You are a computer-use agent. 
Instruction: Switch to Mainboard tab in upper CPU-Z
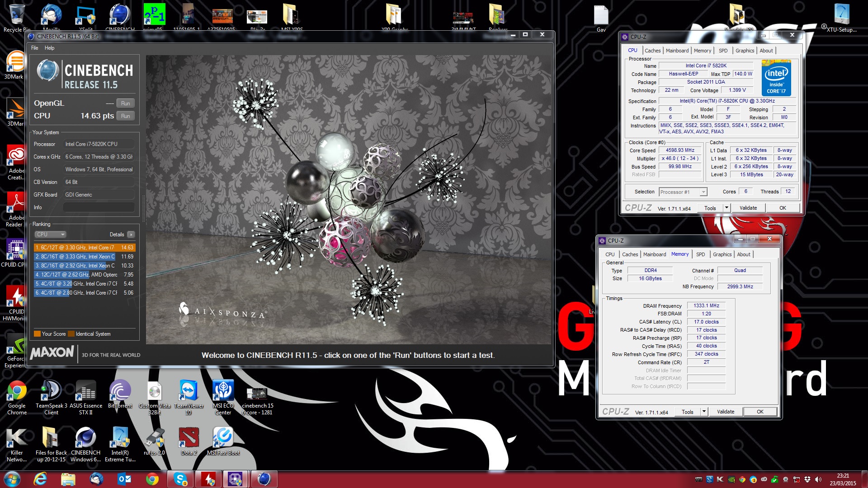tap(677, 51)
